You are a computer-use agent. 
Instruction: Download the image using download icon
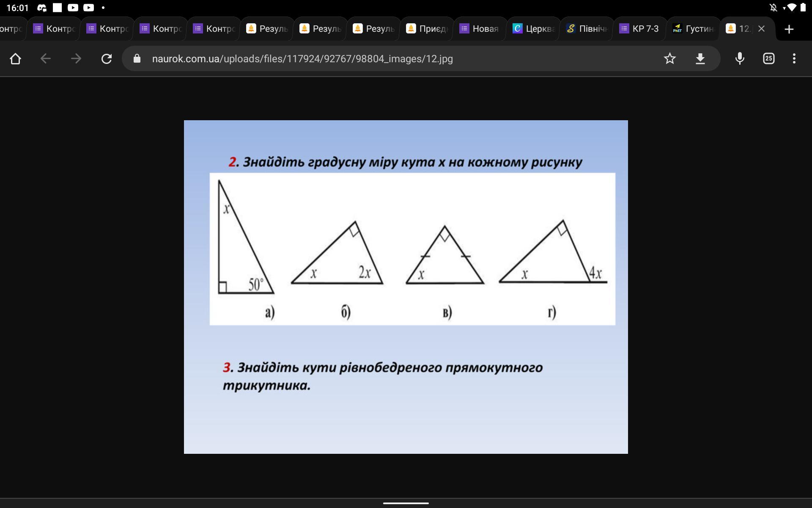(x=700, y=58)
